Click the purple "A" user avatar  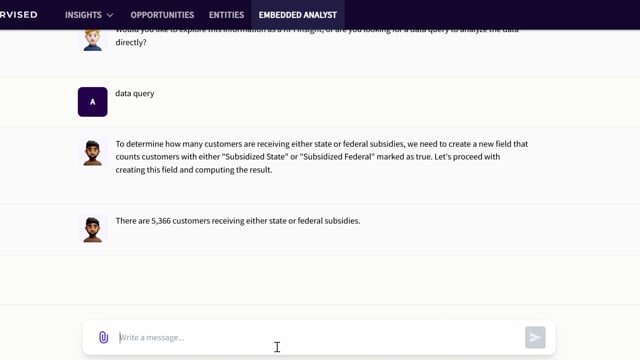[x=93, y=102]
